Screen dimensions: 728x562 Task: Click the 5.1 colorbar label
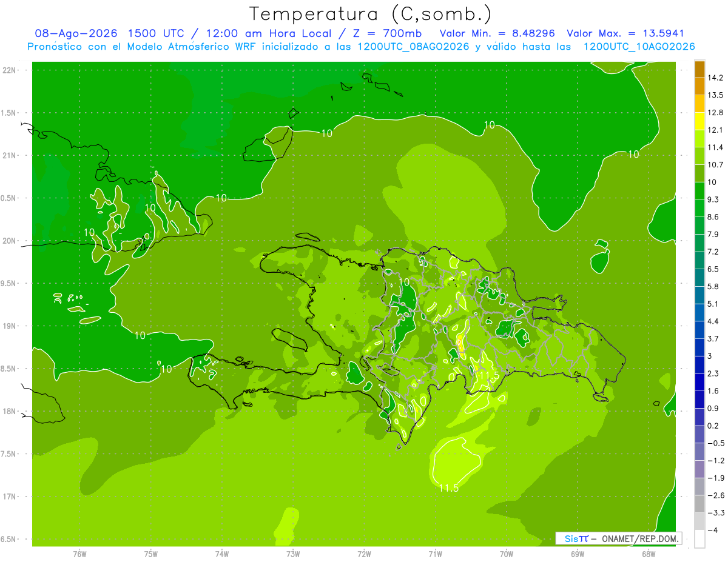tap(713, 304)
